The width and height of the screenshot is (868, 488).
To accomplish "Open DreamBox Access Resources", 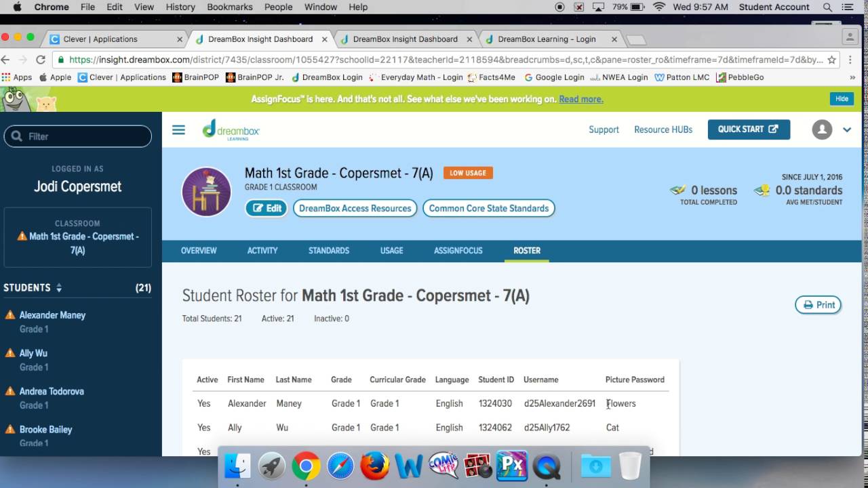I will tap(355, 208).
